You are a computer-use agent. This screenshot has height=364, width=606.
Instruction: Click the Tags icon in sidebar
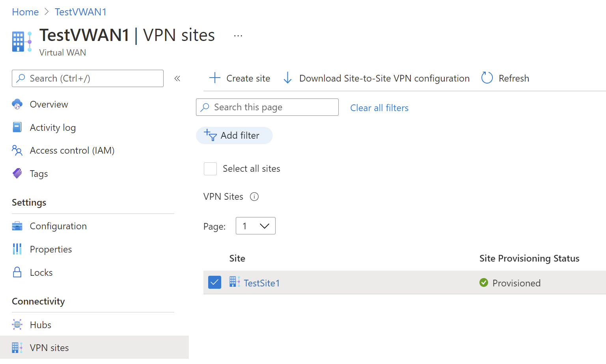click(x=17, y=173)
